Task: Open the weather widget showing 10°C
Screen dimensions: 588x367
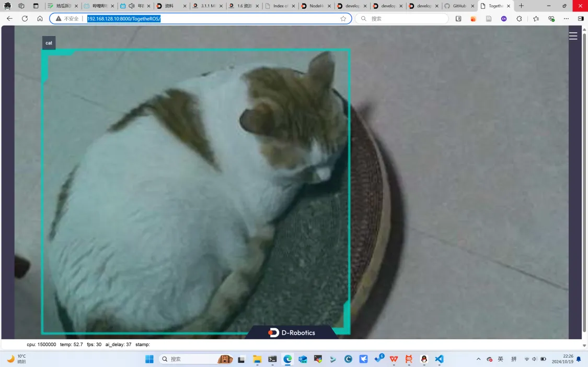Action: 17,359
